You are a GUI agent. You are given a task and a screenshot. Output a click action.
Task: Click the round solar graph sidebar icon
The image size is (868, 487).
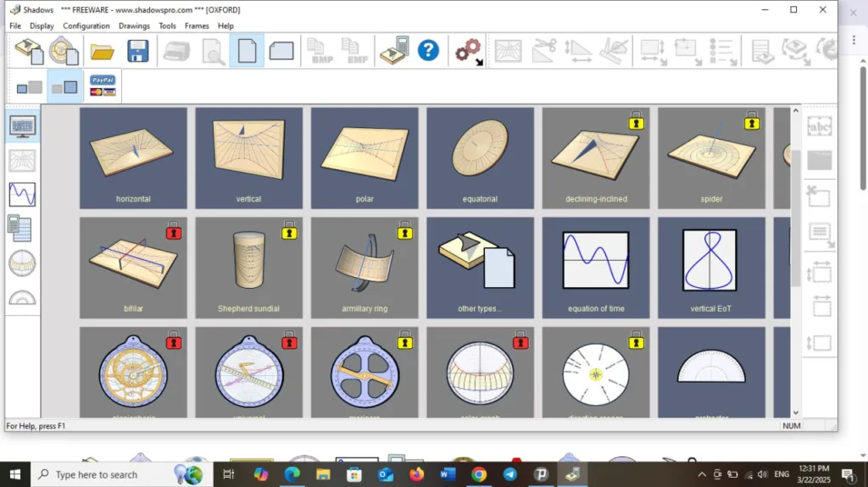pyautogui.click(x=23, y=263)
